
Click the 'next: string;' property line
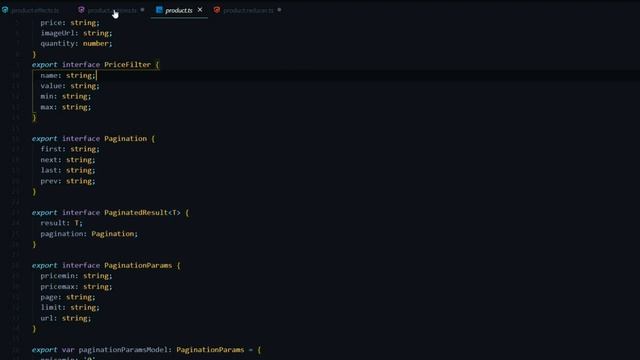tap(68, 160)
